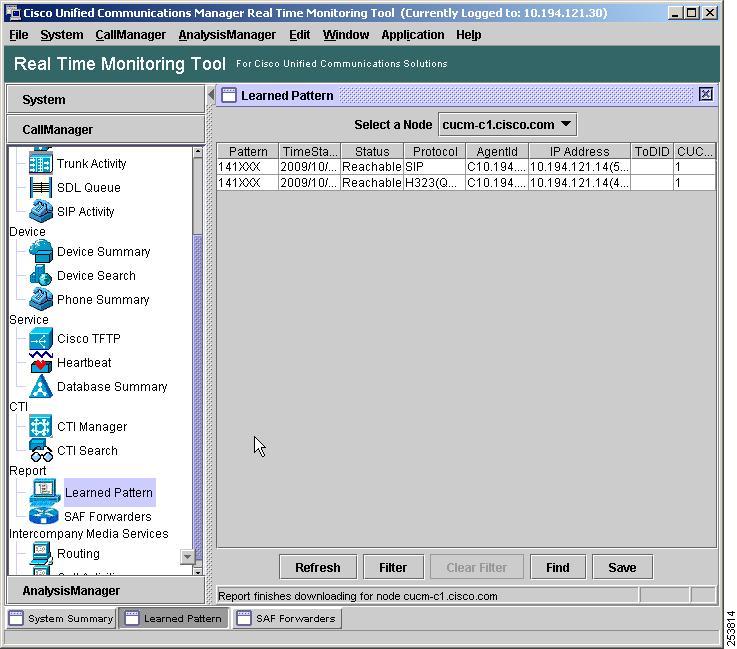
Task: Open the SAF Forwarders icon
Action: click(x=43, y=516)
